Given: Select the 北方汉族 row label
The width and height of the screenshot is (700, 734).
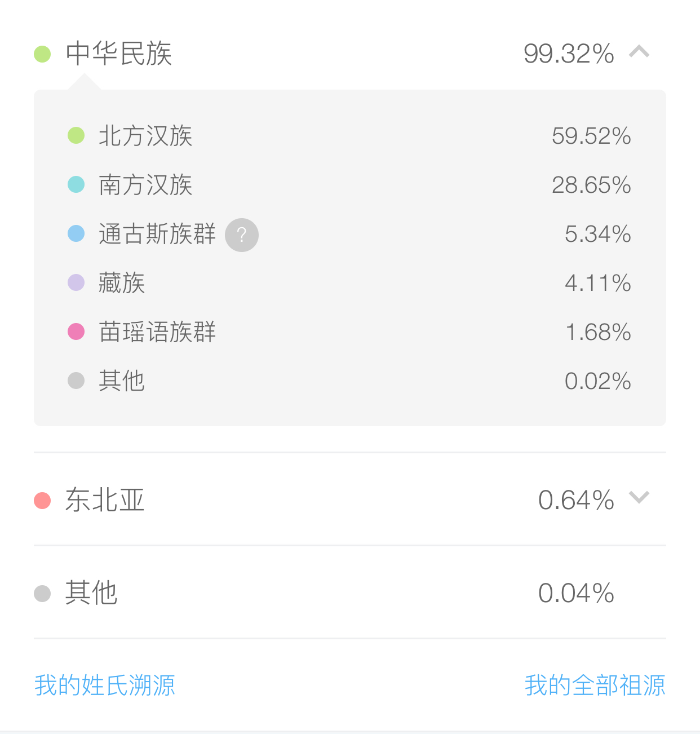Looking at the screenshot, I should [145, 136].
